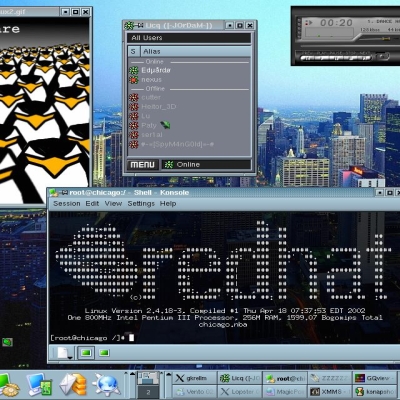Select the SpyM4nG0ld contact in Licq
Viewport: 400px width, 400px height.
coord(178,144)
